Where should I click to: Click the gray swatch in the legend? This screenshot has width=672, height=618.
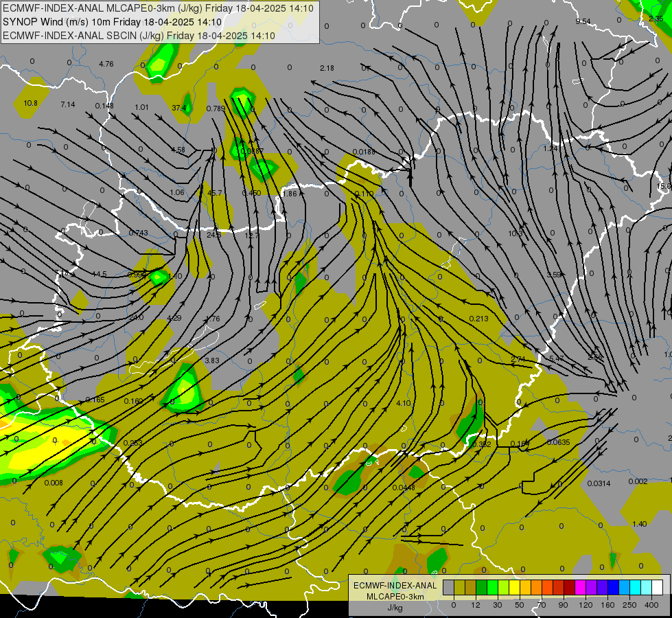tap(448, 587)
